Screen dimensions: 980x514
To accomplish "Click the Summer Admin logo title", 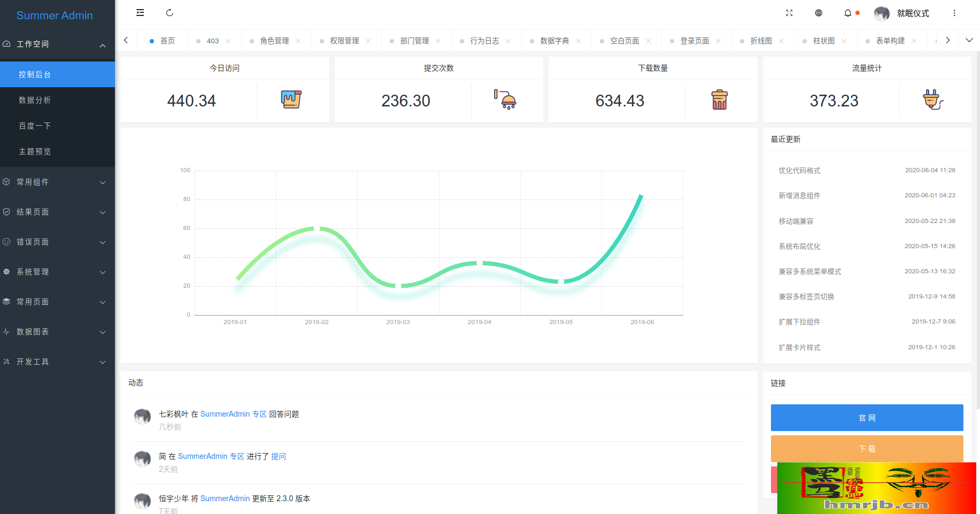I will pyautogui.click(x=55, y=16).
